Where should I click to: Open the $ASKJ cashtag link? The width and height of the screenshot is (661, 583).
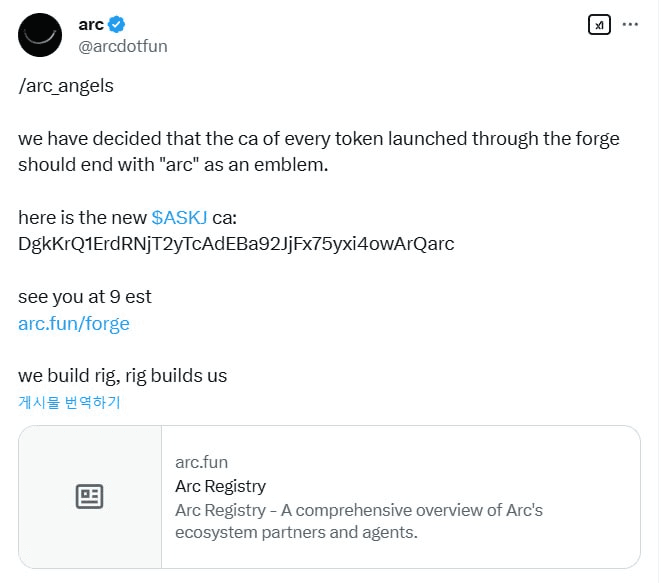(179, 218)
